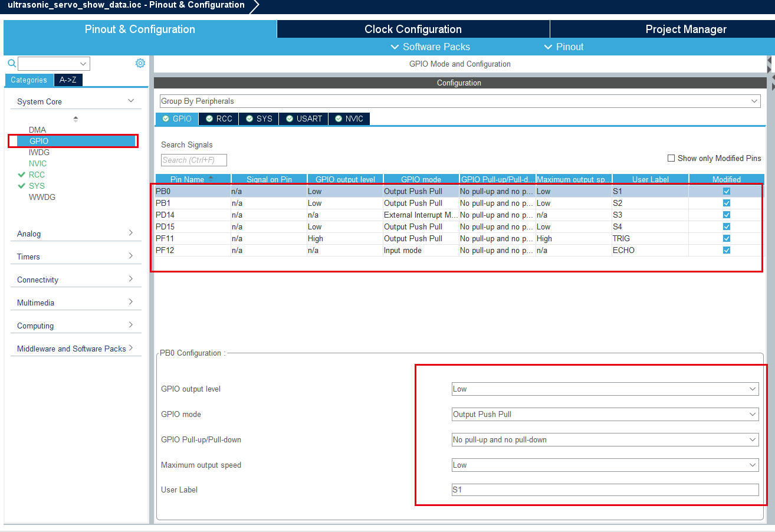Open the GPIO mode dropdown

[x=605, y=415]
